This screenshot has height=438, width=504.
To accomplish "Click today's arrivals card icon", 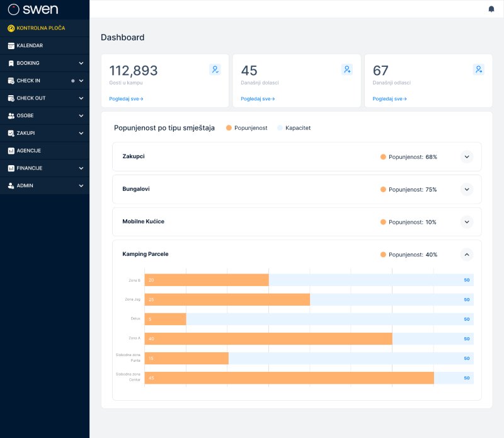I will 346,70.
